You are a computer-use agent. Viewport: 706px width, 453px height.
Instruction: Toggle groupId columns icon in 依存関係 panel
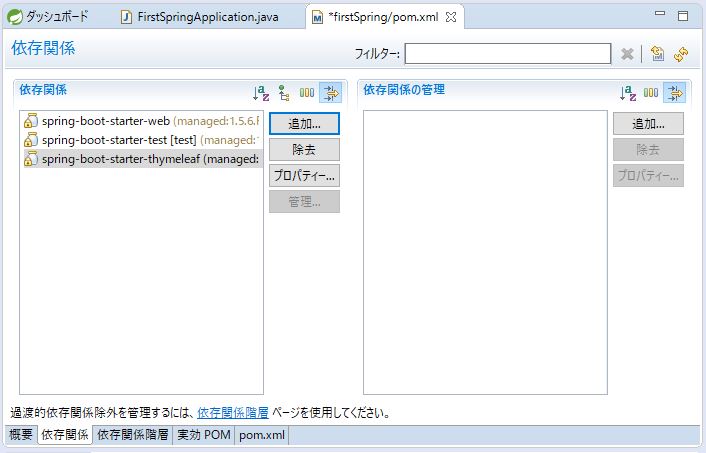[x=307, y=93]
